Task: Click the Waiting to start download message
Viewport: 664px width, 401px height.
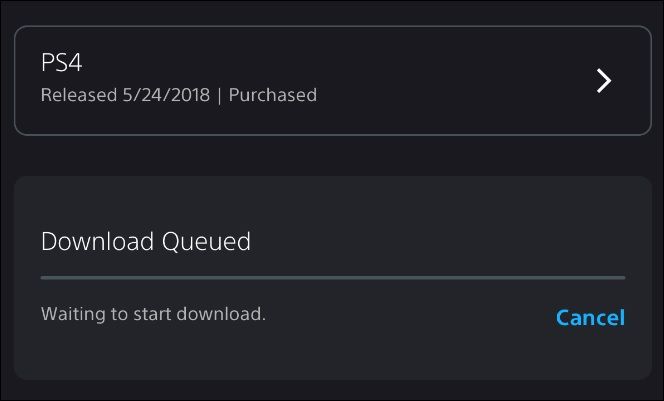Action: coord(153,314)
